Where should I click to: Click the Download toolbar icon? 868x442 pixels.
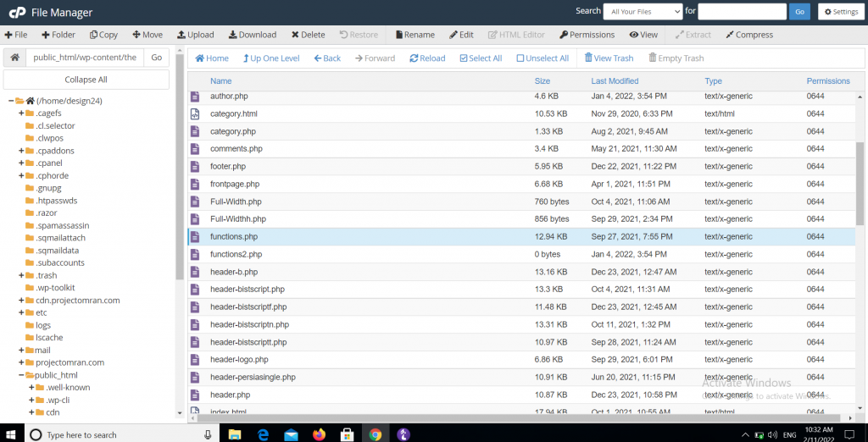233,35
